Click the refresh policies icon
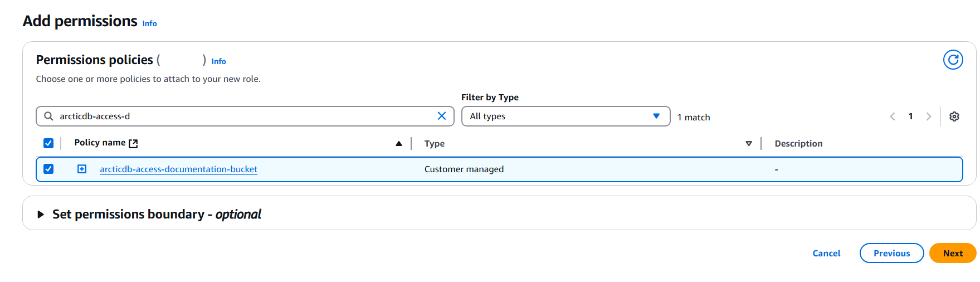The image size is (980, 282). (953, 60)
